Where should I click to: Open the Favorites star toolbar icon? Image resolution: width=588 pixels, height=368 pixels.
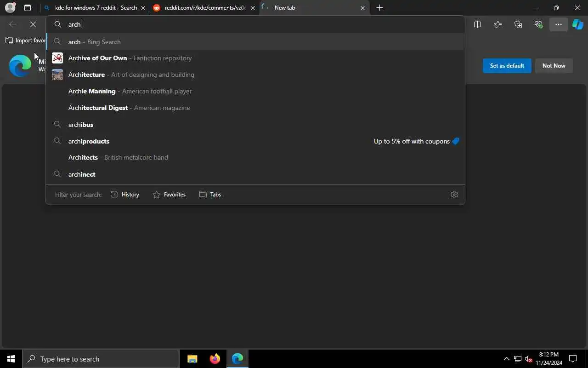tap(498, 24)
